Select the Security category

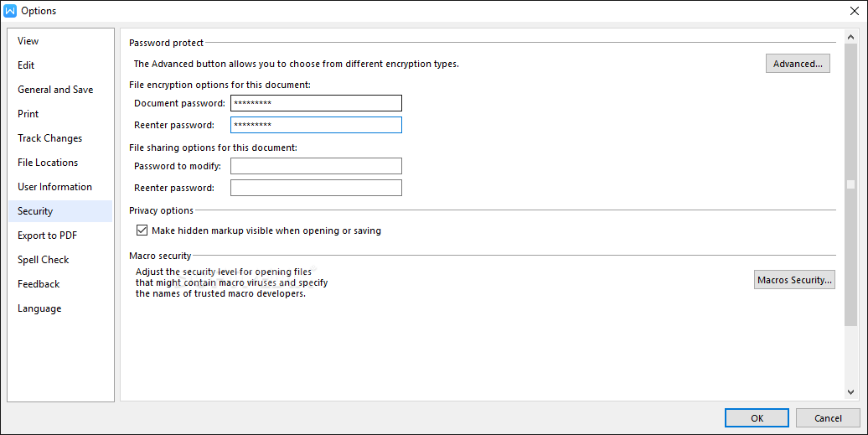tap(59, 211)
